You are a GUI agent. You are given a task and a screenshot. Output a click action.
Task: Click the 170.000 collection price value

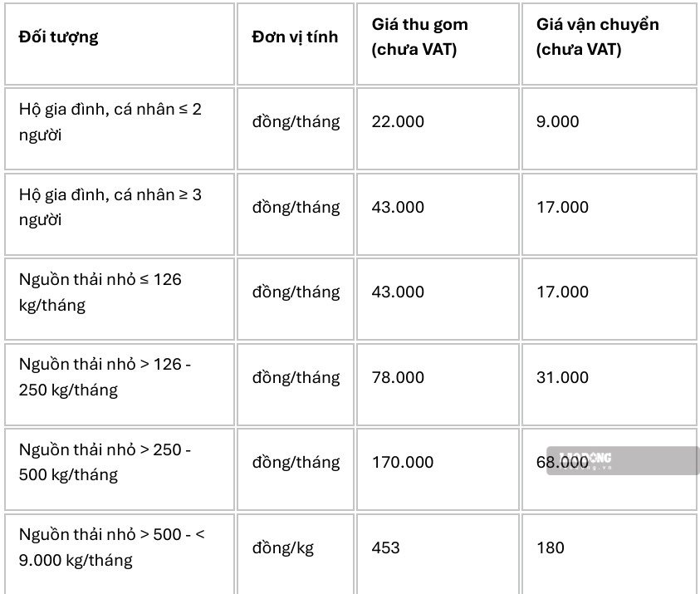[403, 462]
